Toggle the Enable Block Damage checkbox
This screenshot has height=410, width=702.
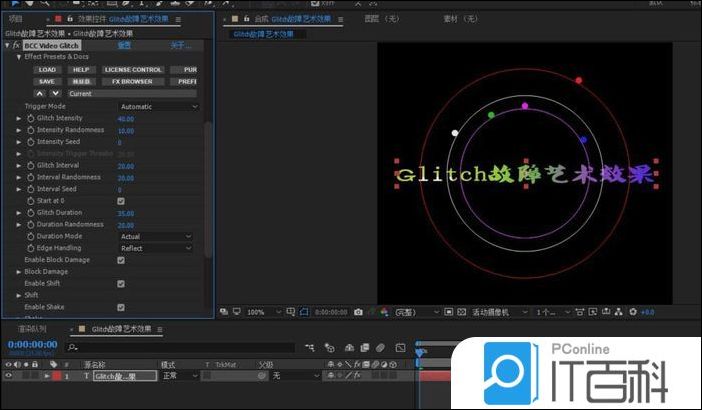tap(121, 260)
